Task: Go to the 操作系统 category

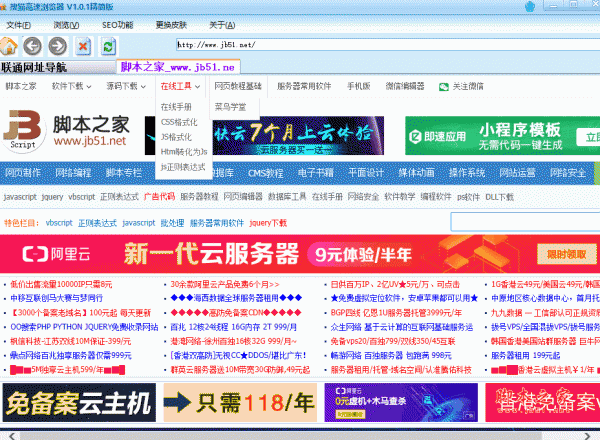Action: pyautogui.click(x=467, y=173)
